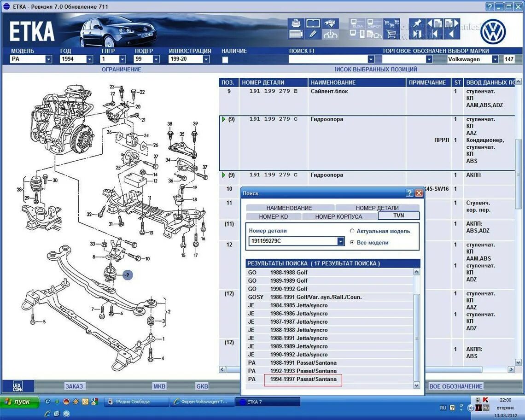Select the Актуальная модель radio button
Image resolution: width=525 pixels, height=420 pixels.
[352, 231]
